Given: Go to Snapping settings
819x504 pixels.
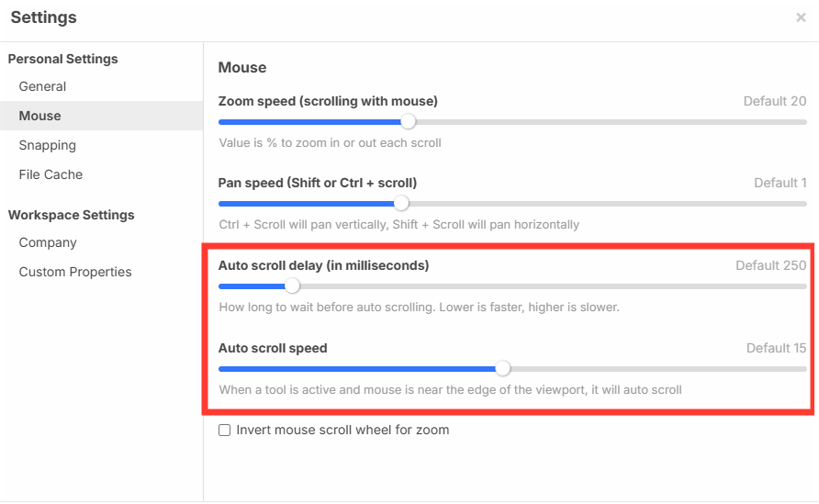Looking at the screenshot, I should [47, 145].
